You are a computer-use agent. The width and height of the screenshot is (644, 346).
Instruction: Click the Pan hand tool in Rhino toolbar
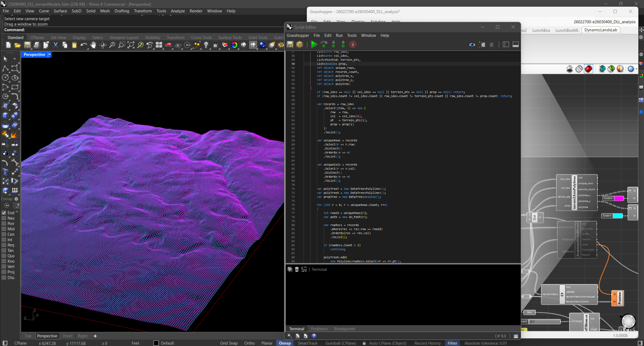coord(93,45)
